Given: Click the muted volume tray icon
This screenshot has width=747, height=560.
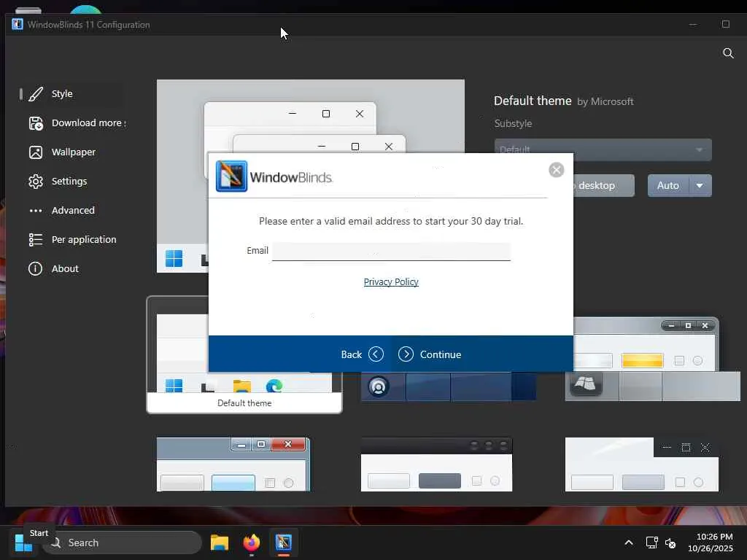Looking at the screenshot, I should [x=670, y=542].
